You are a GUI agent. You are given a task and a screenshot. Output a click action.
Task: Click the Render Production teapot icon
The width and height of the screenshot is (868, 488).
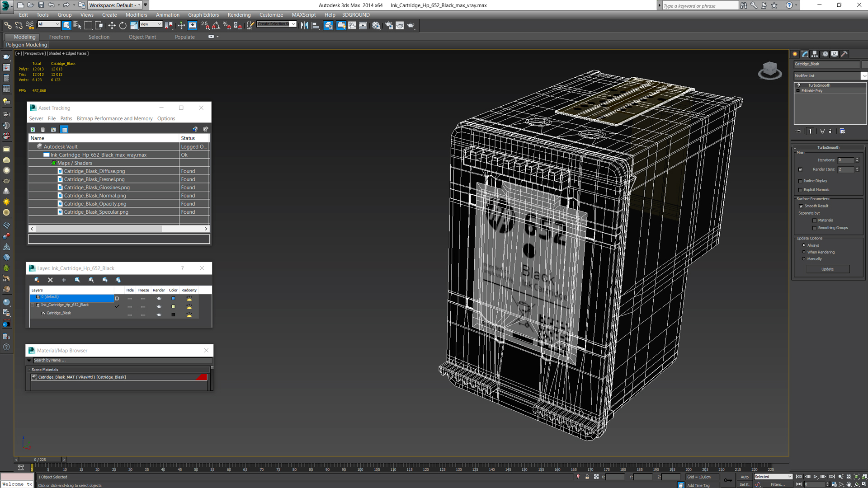pos(410,25)
